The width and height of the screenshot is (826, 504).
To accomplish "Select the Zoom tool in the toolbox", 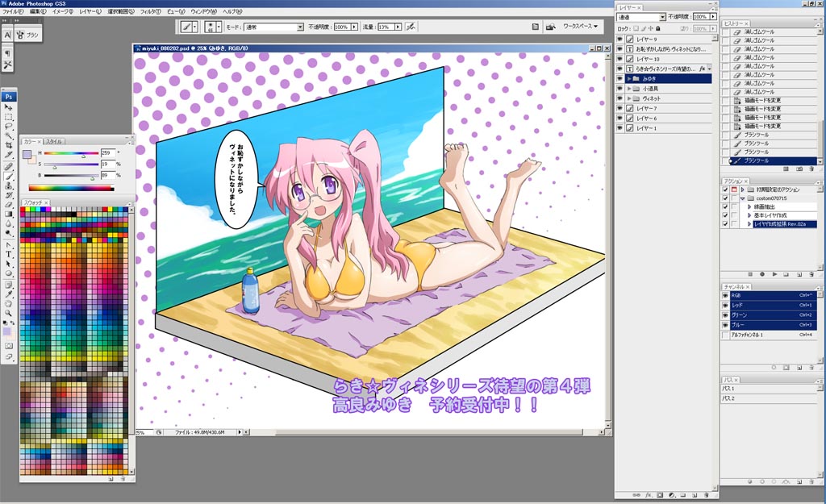I will 8,314.
